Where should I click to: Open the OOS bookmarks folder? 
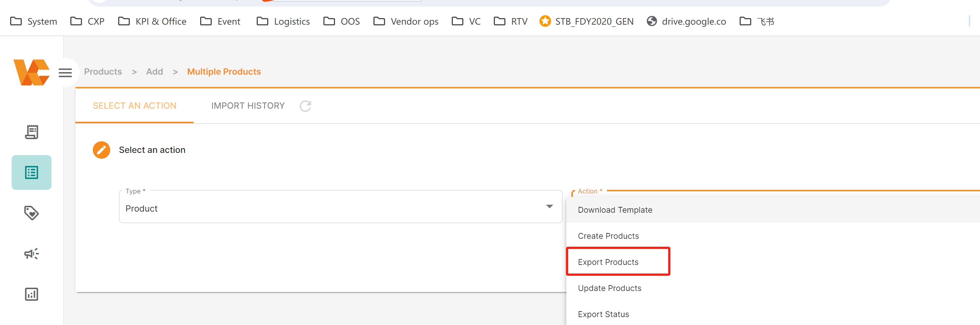click(x=342, y=21)
